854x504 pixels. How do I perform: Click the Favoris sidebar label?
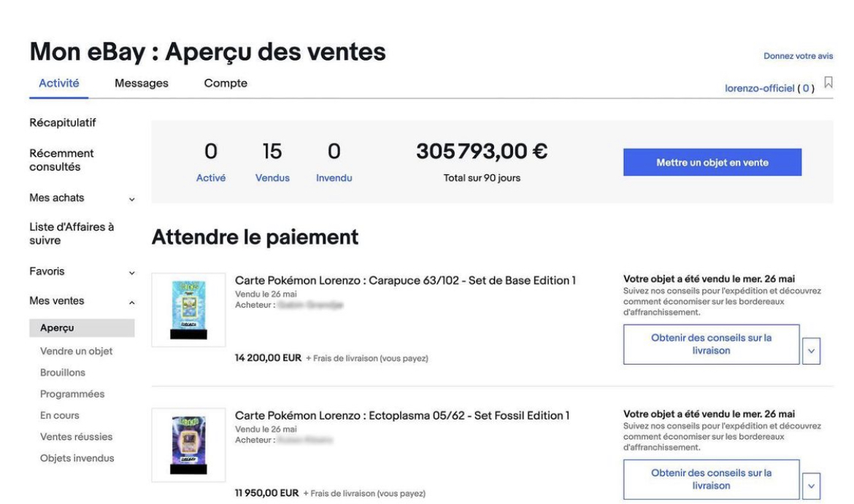pos(47,271)
